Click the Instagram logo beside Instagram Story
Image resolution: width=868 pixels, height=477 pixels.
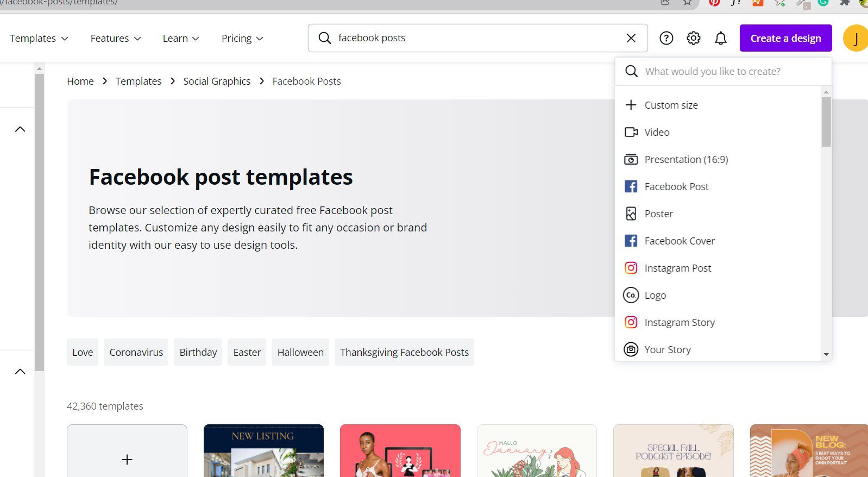point(631,322)
